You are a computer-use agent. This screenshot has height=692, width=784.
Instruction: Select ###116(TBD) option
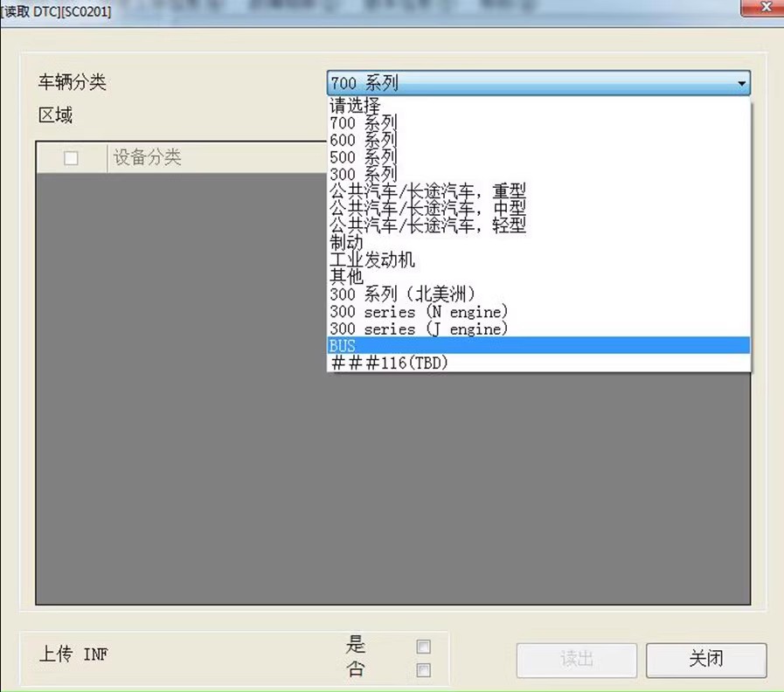538,363
